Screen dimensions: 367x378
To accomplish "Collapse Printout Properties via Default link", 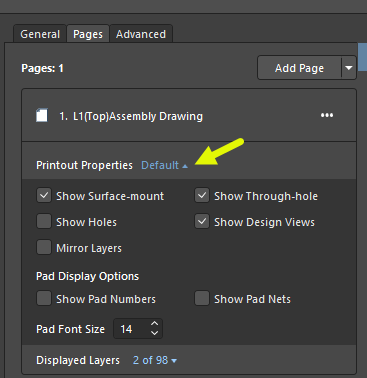I will 164,165.
